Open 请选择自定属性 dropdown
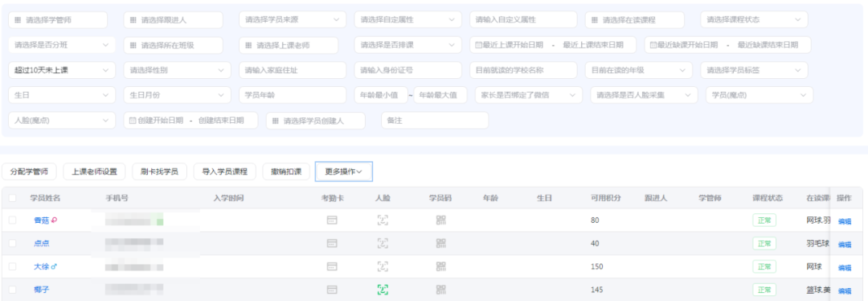 click(x=408, y=19)
